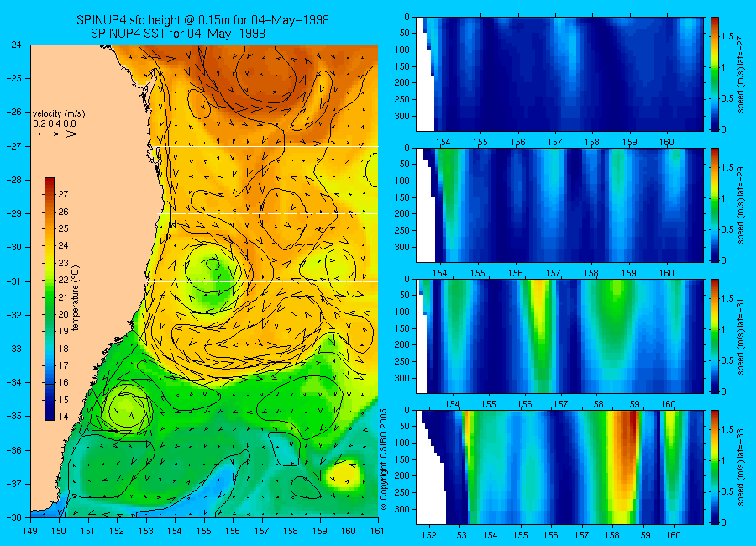The image size is (756, 546).
Task: Click depth '150' on the lat=-29 panel
Action: pos(402,197)
